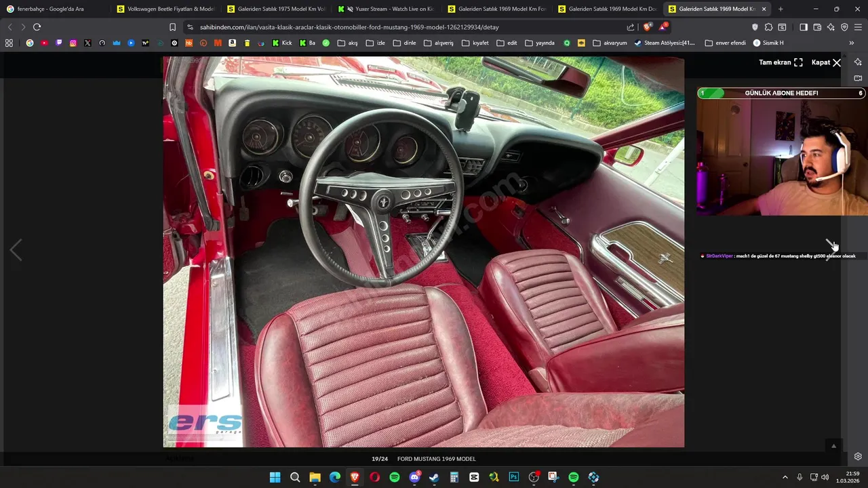The image size is (868, 488).
Task: Click the settings gear at bottom right
Action: coord(858,456)
